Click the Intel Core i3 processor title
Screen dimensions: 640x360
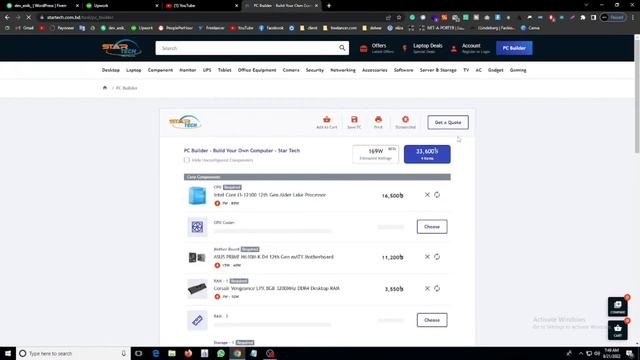(x=269, y=195)
